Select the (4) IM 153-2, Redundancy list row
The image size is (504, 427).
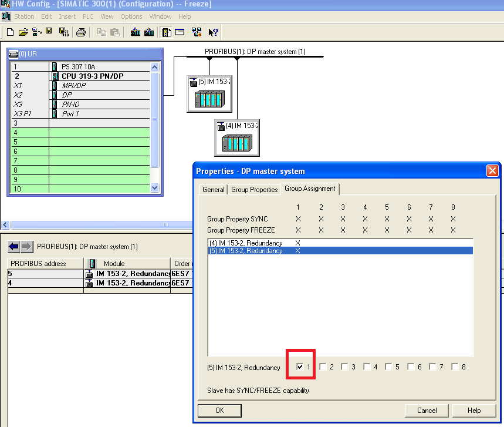click(340, 243)
